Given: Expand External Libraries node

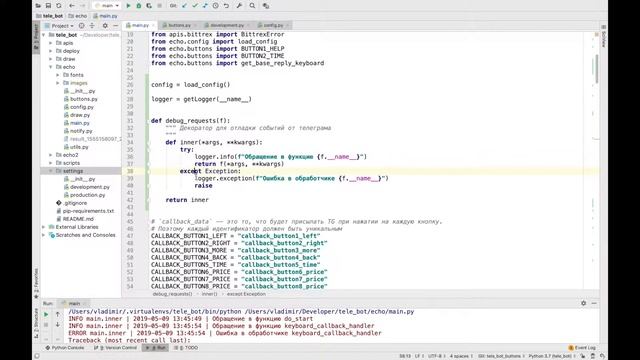Looking at the screenshot, I should tap(44, 227).
